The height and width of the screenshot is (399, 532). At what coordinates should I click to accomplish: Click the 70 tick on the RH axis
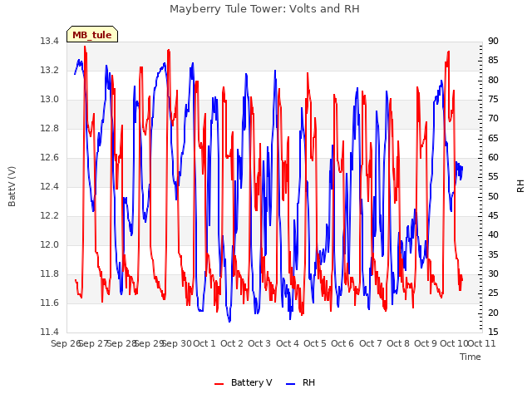[493, 119]
